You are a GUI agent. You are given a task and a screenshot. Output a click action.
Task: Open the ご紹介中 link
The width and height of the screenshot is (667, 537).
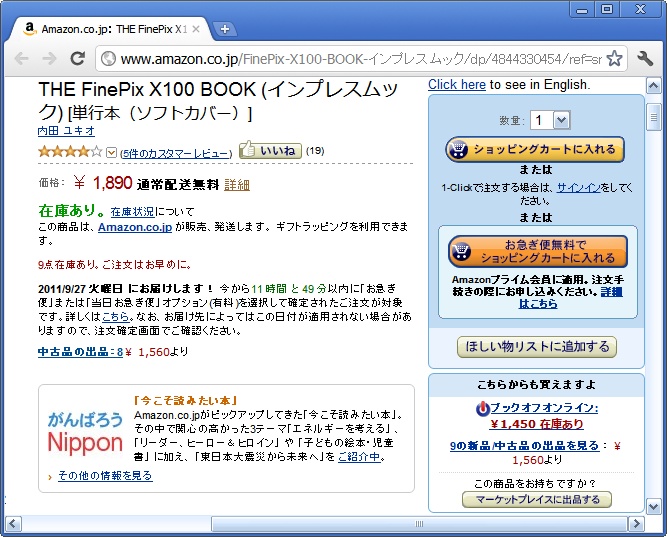[359, 457]
